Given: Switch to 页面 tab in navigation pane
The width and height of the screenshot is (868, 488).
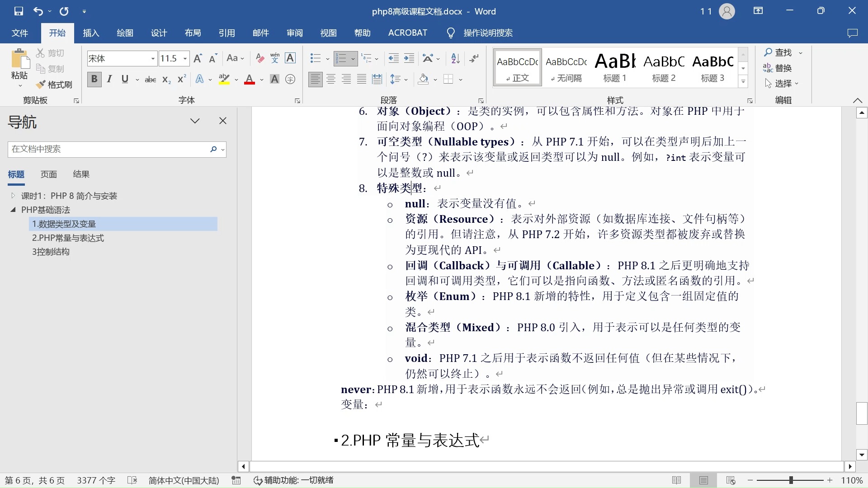Looking at the screenshot, I should [49, 174].
